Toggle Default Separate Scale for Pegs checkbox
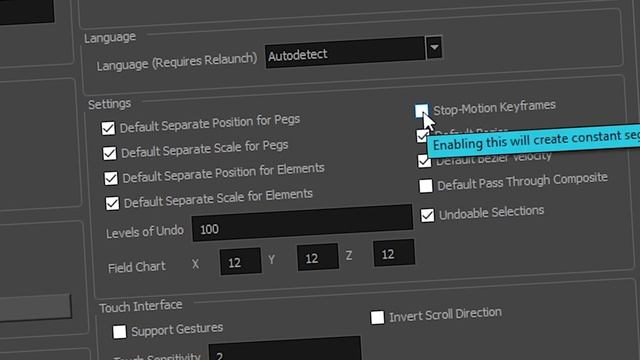640x360 pixels. (x=109, y=153)
